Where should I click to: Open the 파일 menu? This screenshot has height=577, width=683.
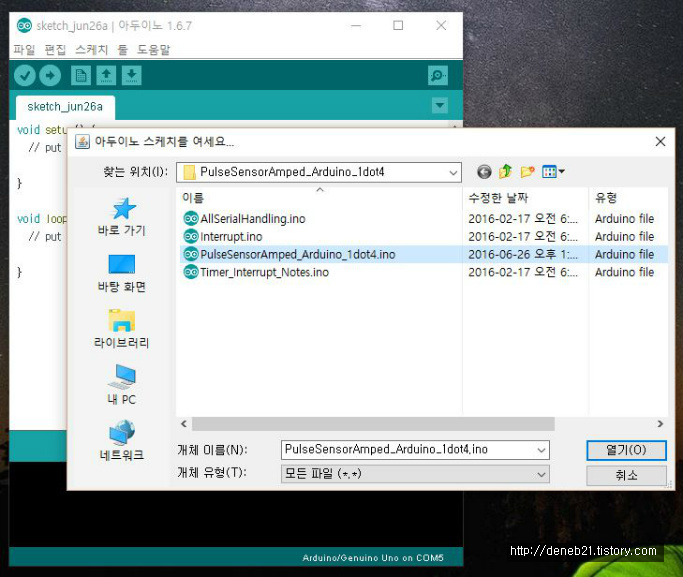click(24, 50)
